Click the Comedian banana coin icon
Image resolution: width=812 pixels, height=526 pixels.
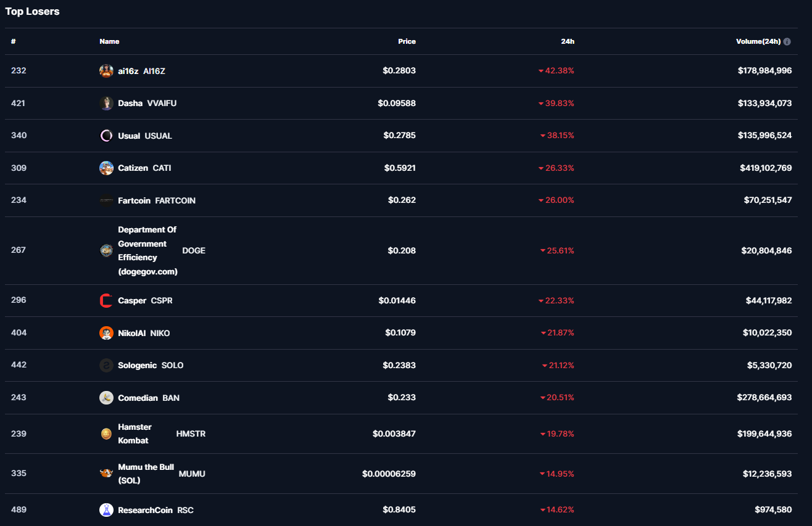[106, 398]
